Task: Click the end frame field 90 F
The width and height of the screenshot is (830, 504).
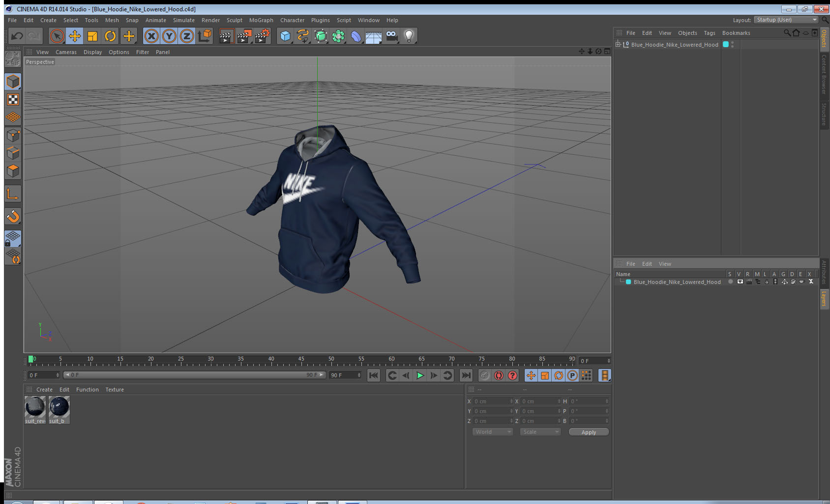Action: point(345,375)
